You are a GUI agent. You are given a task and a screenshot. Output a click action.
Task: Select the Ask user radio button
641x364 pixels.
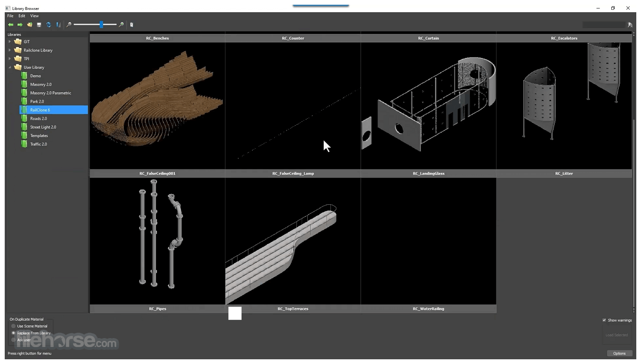point(14,340)
